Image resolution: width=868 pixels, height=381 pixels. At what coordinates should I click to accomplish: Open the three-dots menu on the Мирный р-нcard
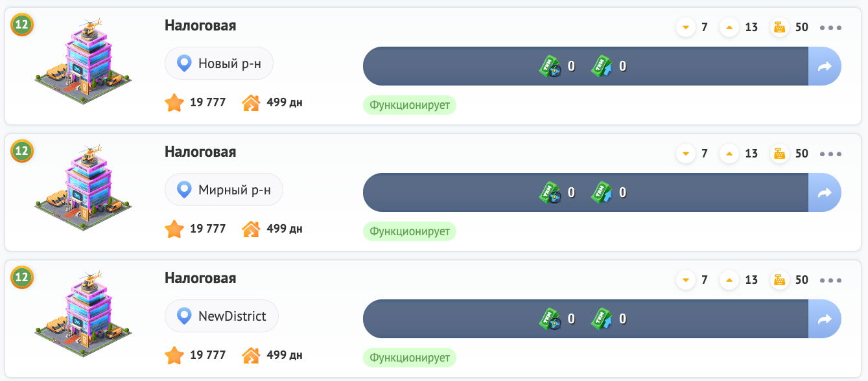pyautogui.click(x=830, y=154)
